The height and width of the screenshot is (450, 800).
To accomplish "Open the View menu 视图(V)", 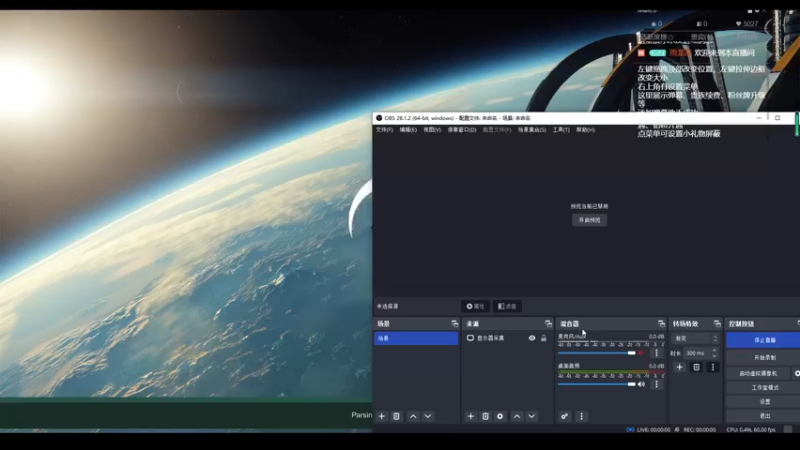I will pyautogui.click(x=432, y=130).
